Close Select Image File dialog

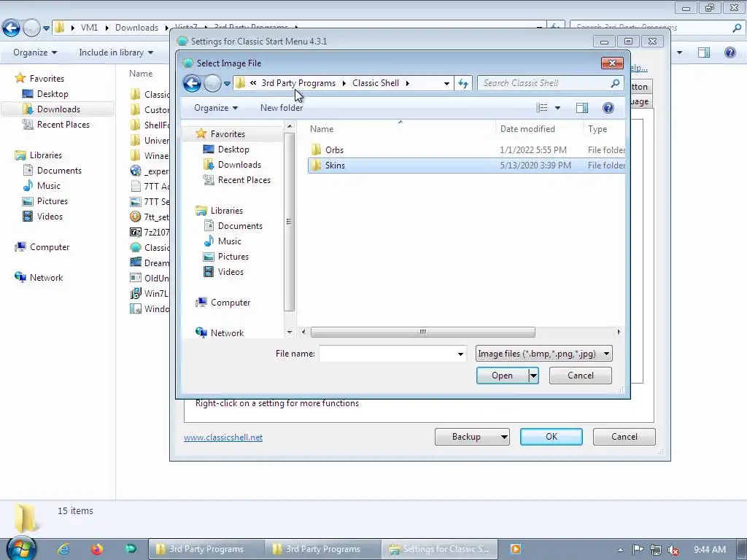pyautogui.click(x=612, y=63)
